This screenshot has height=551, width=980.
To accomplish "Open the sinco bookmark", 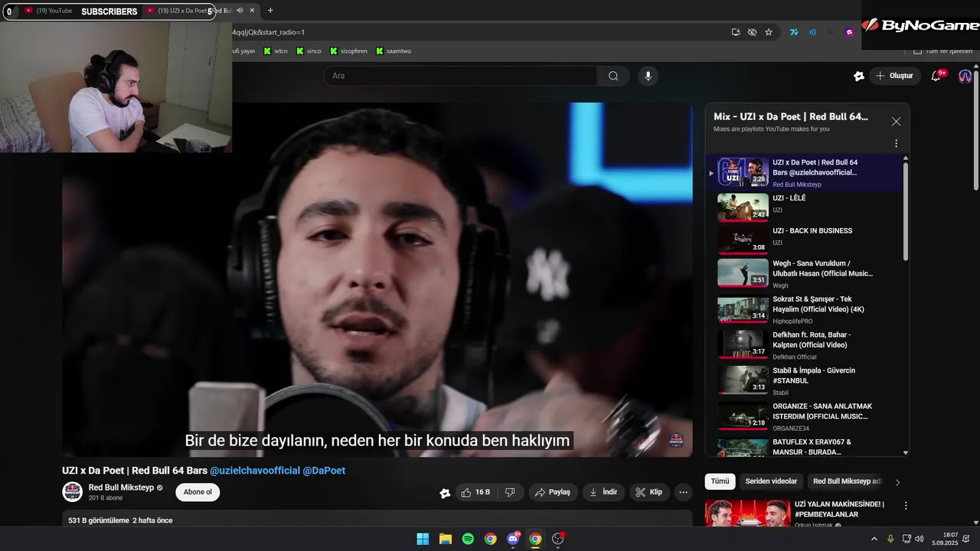I will pyautogui.click(x=309, y=51).
